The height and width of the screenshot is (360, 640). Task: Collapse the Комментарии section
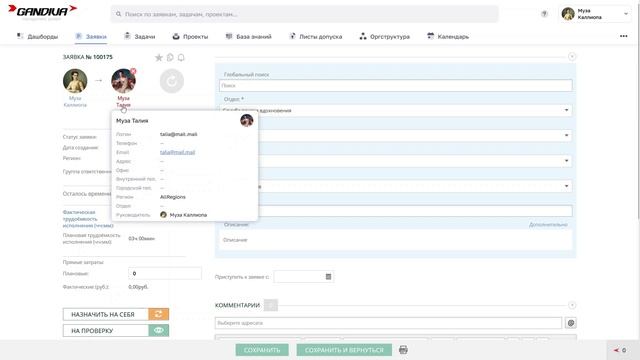click(572, 305)
